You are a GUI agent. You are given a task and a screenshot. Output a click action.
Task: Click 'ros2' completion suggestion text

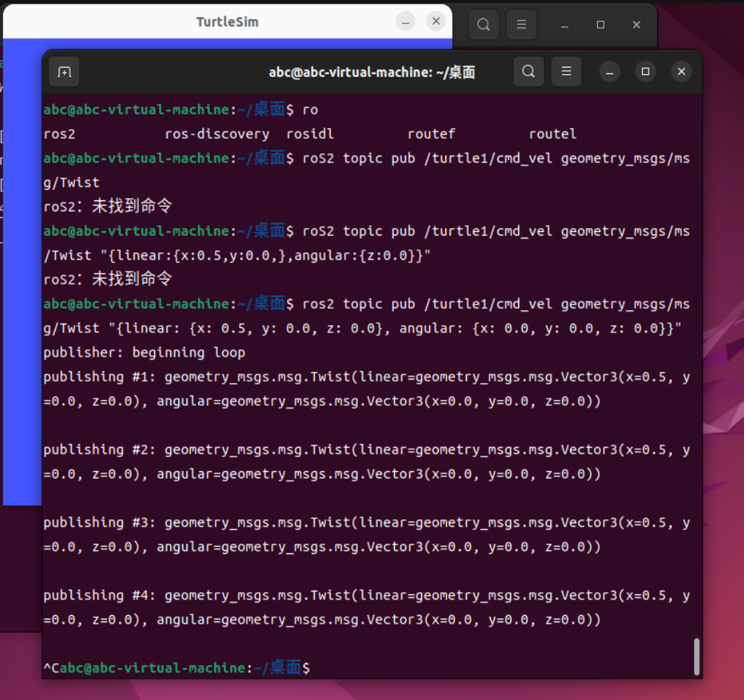click(x=59, y=134)
